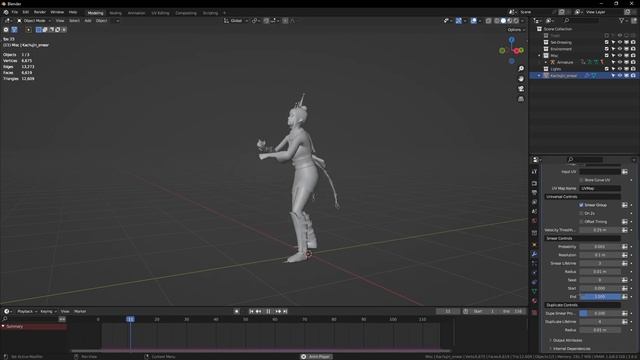Open the timeline Marker menu
This screenshot has width=640, height=360.
[80, 311]
